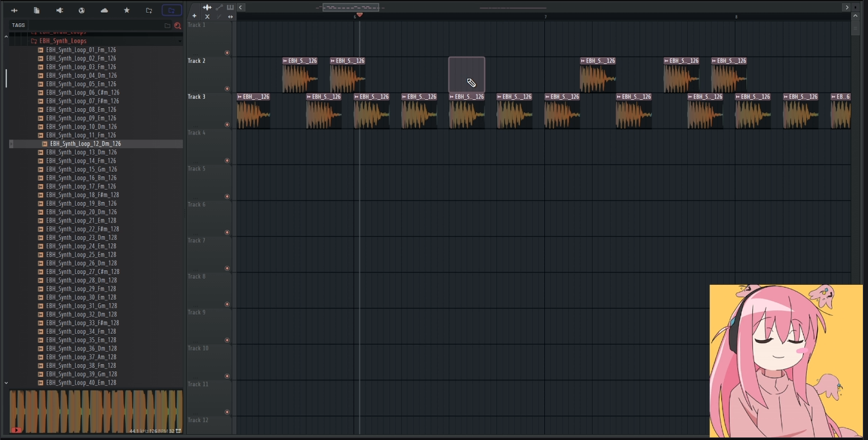Image resolution: width=868 pixels, height=440 pixels.
Task: Select the waveform audio icon in playlist toolbar
Action: pyautogui.click(x=207, y=7)
